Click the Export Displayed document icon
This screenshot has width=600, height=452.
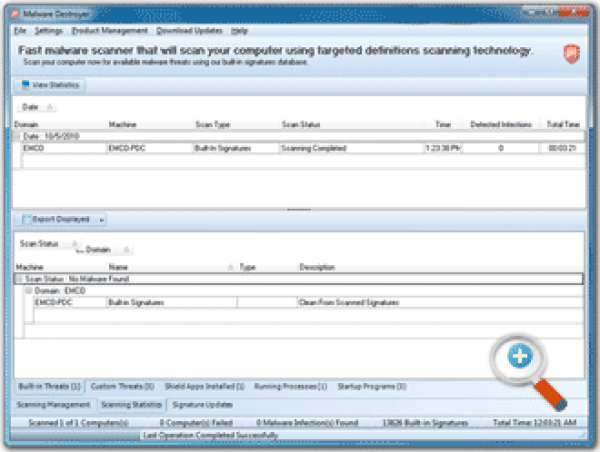click(x=26, y=219)
